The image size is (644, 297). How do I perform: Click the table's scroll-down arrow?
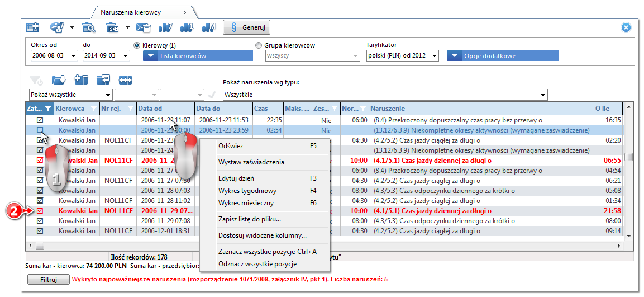628,236
